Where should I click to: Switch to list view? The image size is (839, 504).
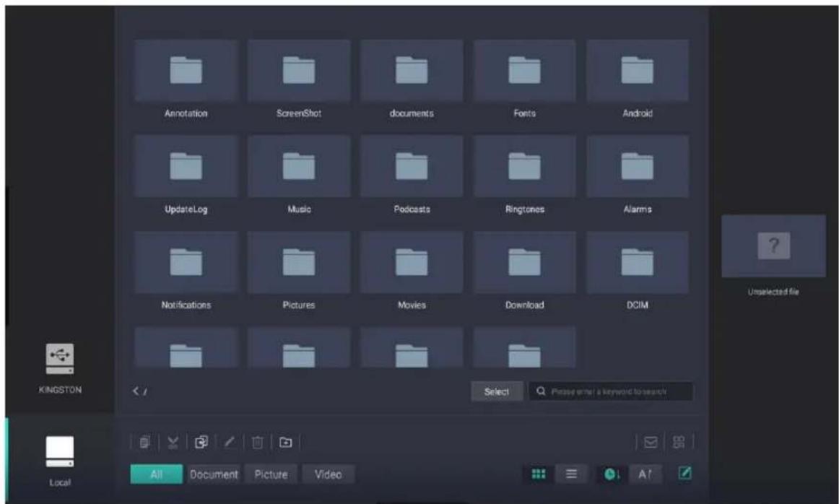pos(571,474)
